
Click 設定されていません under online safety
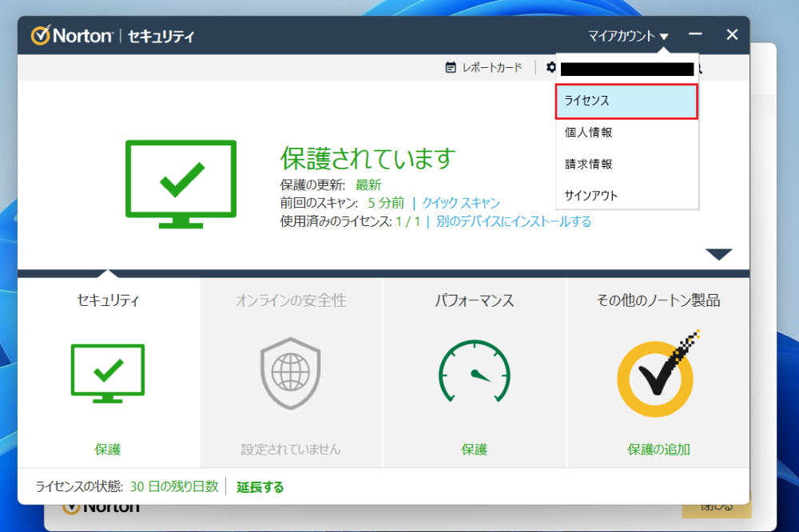291,450
